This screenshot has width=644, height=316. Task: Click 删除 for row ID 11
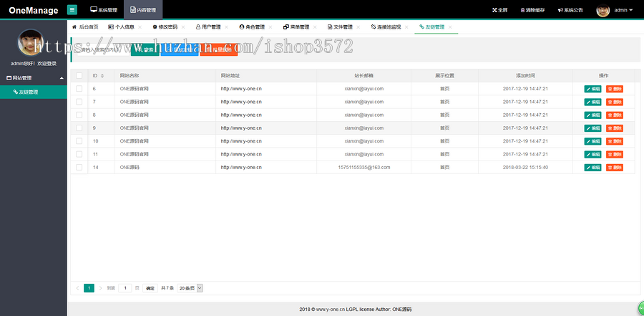click(x=615, y=154)
